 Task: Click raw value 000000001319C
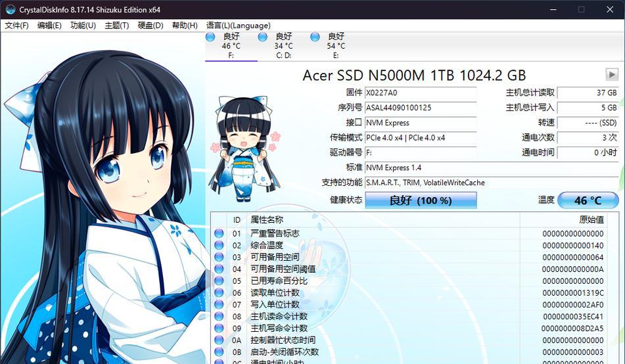[x=573, y=293]
